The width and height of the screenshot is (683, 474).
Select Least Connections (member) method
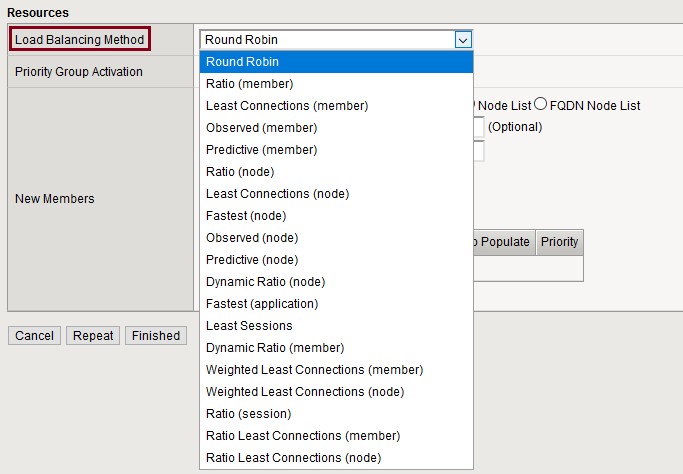pyautogui.click(x=287, y=106)
